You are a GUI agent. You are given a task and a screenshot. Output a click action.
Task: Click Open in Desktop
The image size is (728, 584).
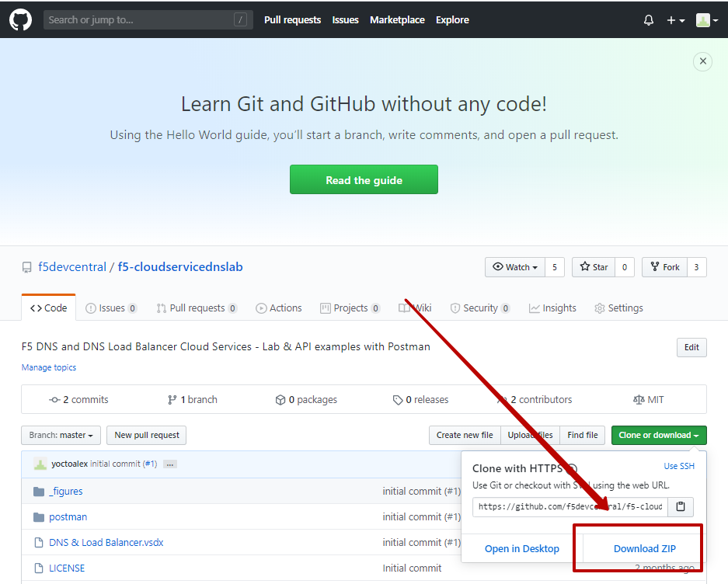pos(522,548)
